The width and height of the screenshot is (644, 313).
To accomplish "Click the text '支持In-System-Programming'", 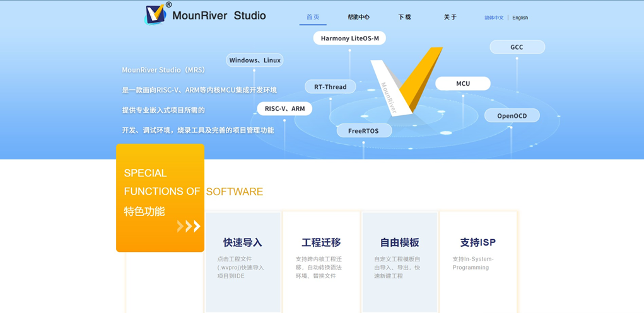I will [x=473, y=263].
